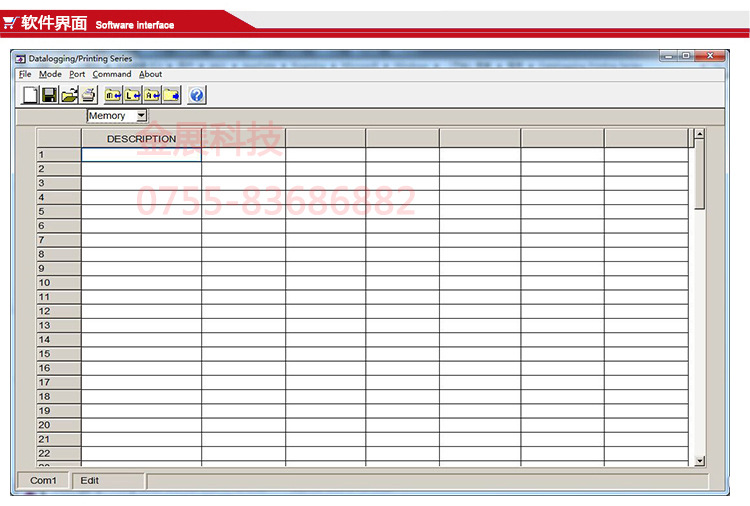
Task: Click the folder icon labeled A
Action: [152, 95]
